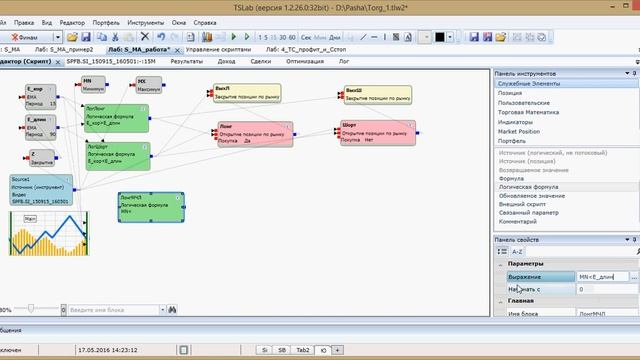Add new workspace tab plus button

click(338, 350)
